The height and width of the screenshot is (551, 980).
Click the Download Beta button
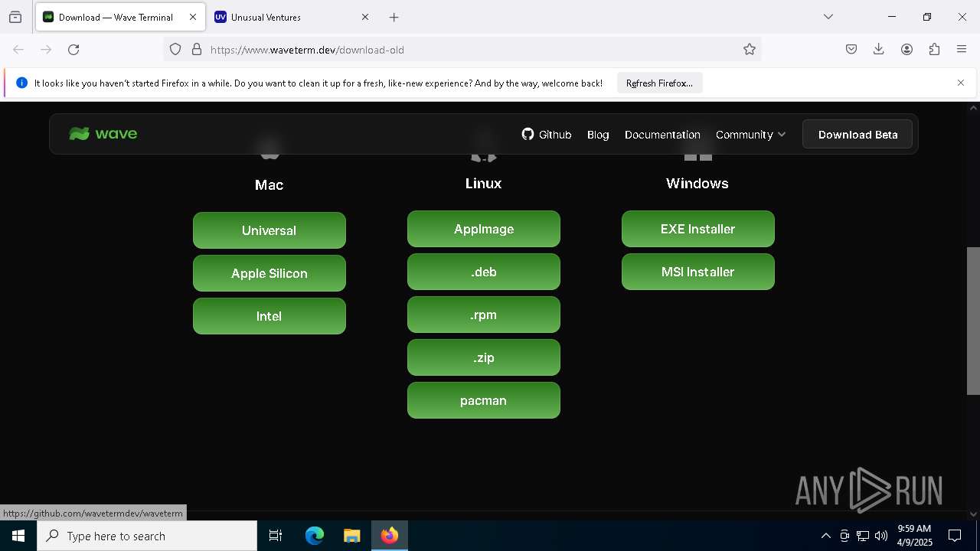pyautogui.click(x=857, y=135)
